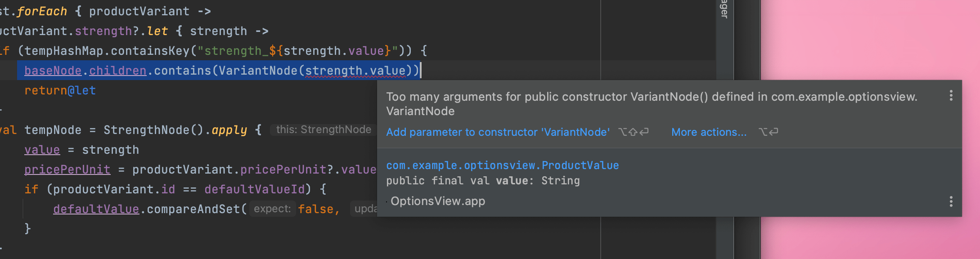Open the More actions... link

pos(709,132)
